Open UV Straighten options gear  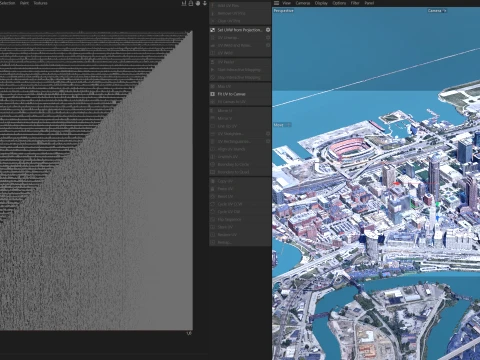268,134
